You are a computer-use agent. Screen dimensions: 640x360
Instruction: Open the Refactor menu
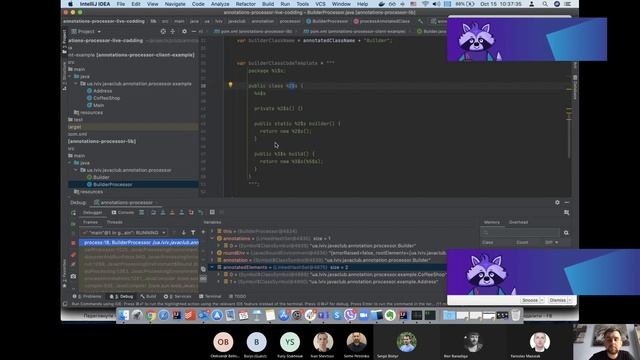(245, 4)
